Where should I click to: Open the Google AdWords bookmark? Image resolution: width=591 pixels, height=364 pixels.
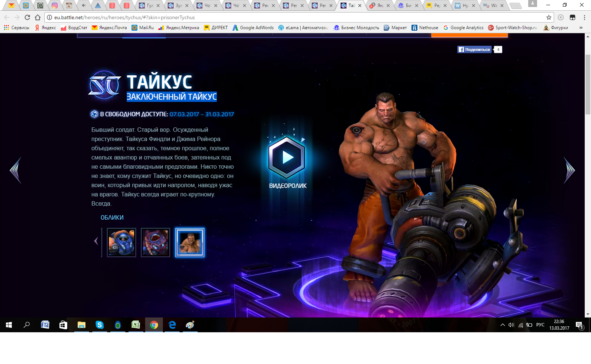[x=253, y=28]
